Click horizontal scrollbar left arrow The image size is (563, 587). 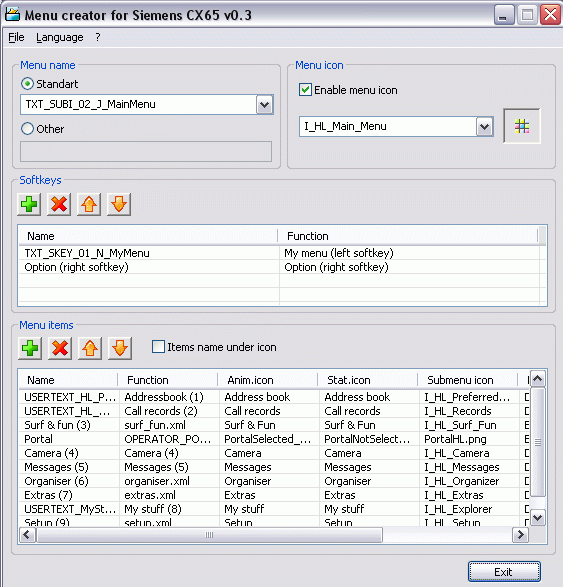point(27,535)
